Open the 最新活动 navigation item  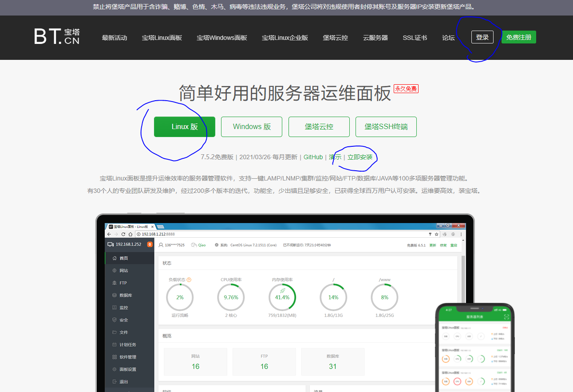click(x=115, y=38)
